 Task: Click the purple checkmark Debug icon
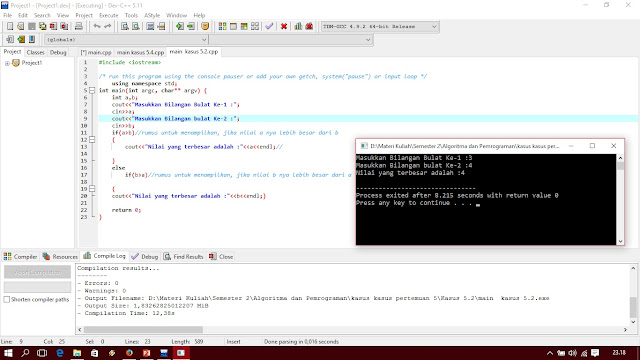click(x=269, y=27)
